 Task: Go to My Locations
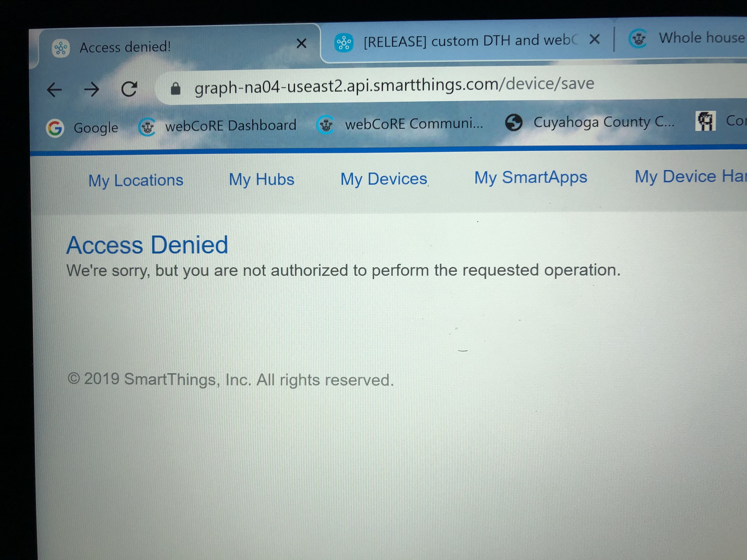[136, 180]
